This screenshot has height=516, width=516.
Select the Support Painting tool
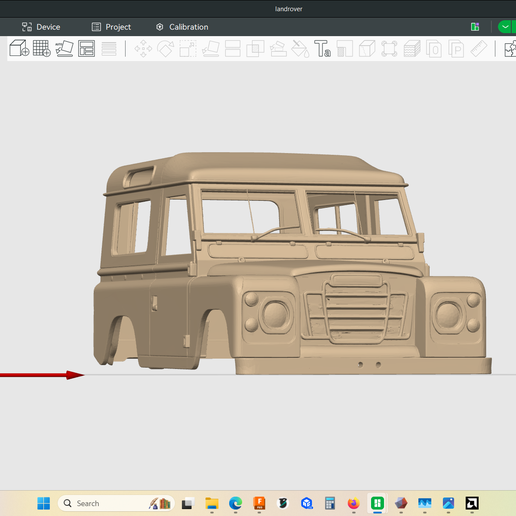click(x=278, y=49)
